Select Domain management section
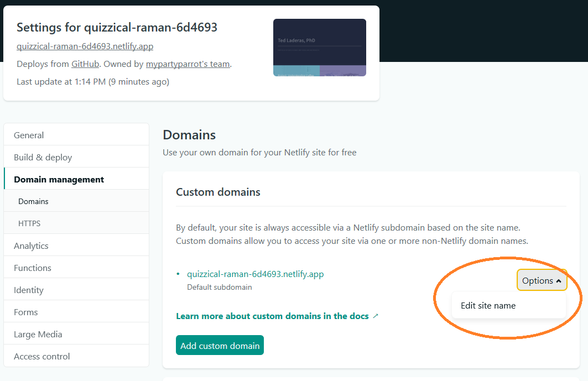Image resolution: width=588 pixels, height=381 pixels. point(76,179)
